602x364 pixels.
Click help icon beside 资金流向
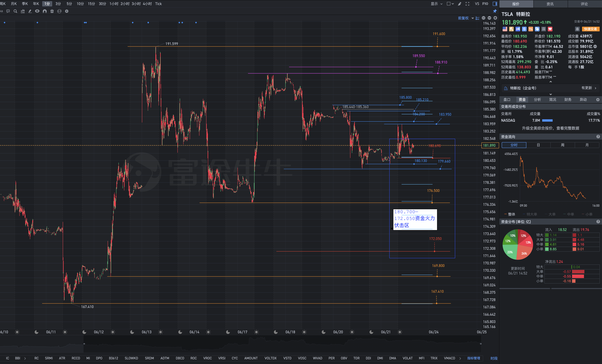pos(598,137)
